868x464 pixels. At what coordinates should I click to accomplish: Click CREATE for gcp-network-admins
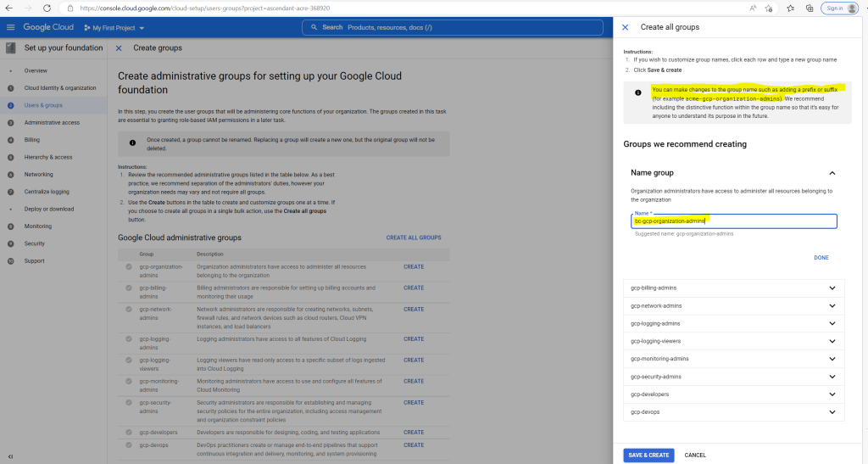click(414, 310)
